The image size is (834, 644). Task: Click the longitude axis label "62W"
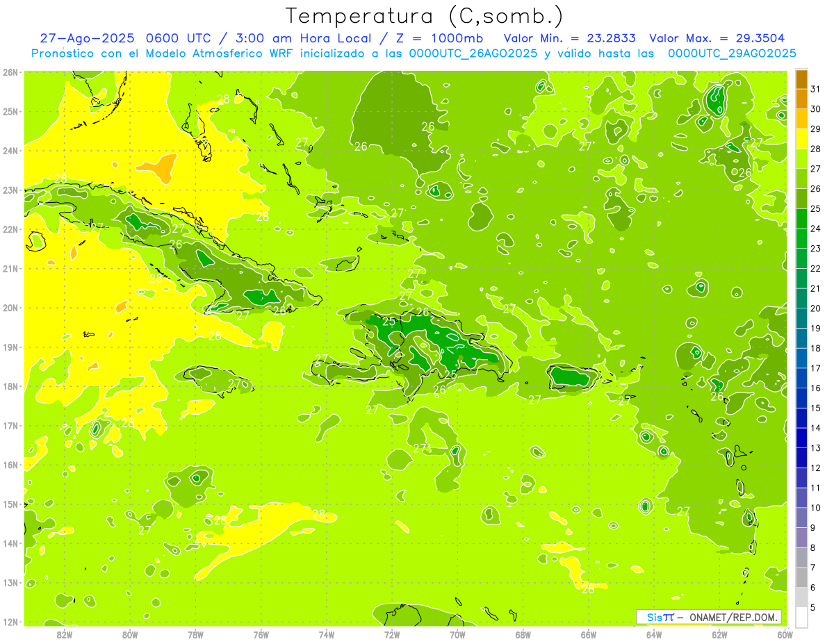719,634
